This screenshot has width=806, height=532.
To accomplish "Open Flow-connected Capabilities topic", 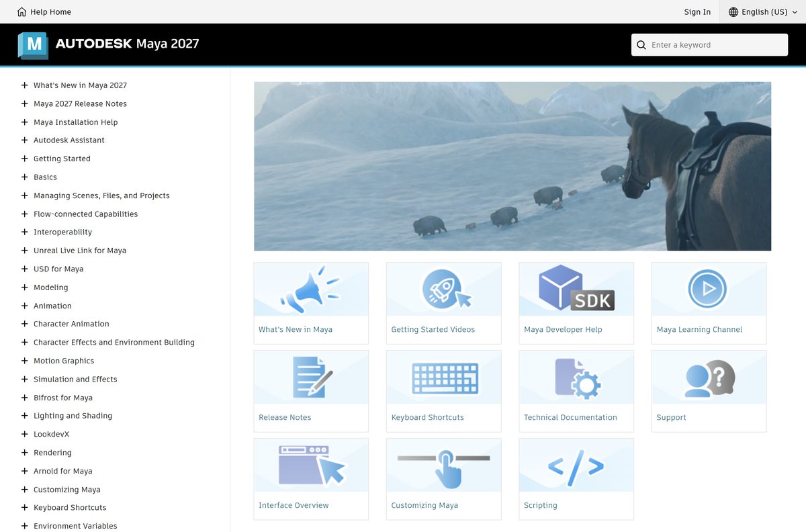I will coord(85,214).
